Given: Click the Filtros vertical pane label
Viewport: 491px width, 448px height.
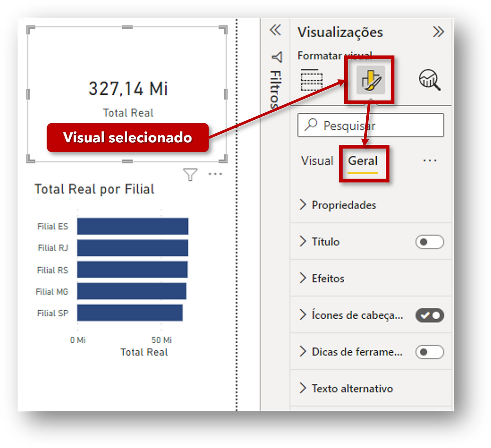Looking at the screenshot, I should [275, 90].
